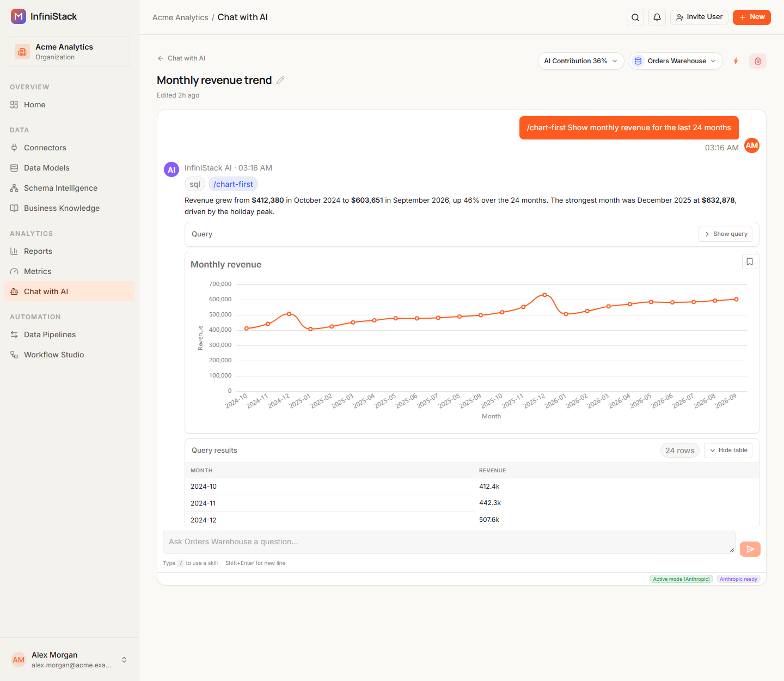Click the AM user avatar beside message

click(x=752, y=145)
